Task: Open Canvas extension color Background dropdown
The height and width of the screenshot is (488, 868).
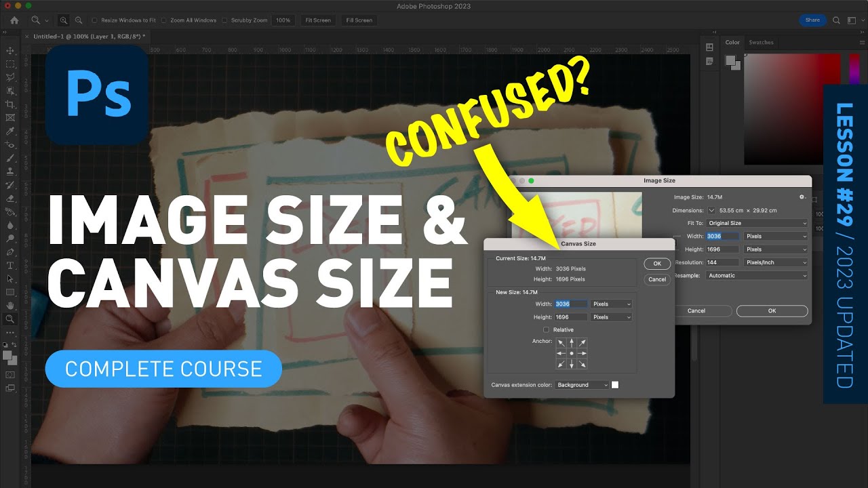Action: coord(583,385)
